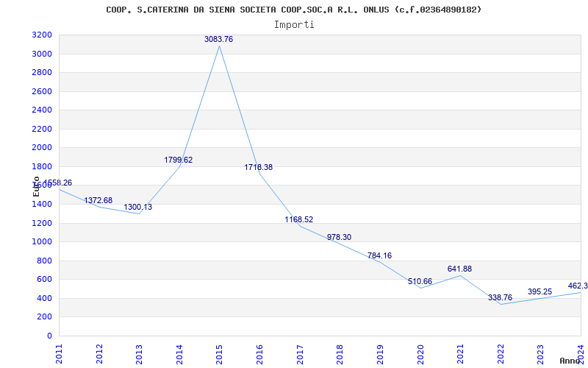The width and height of the screenshot is (588, 368).
Task: Click the chart title COOP. S.CATERINA DA SIENA
Action: coord(293,10)
